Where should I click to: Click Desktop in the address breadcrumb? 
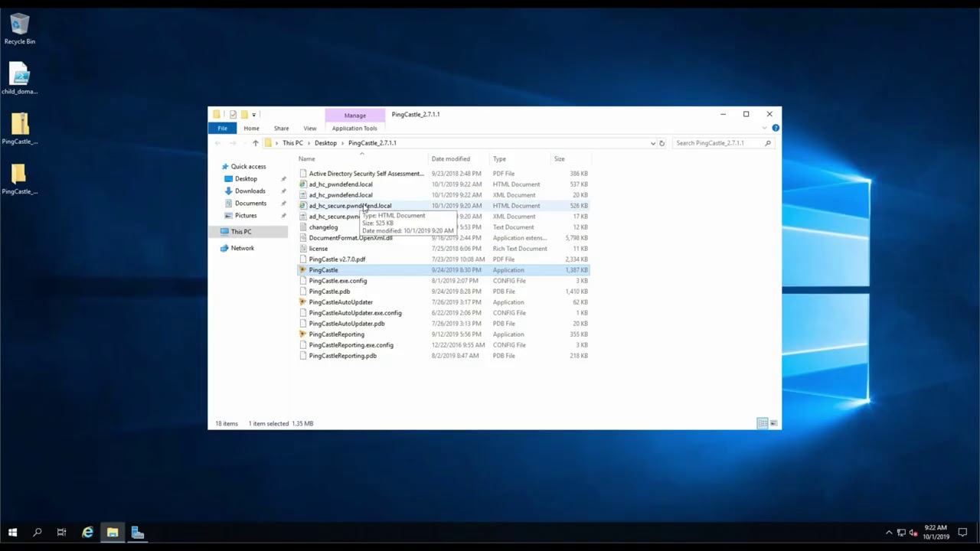click(325, 143)
